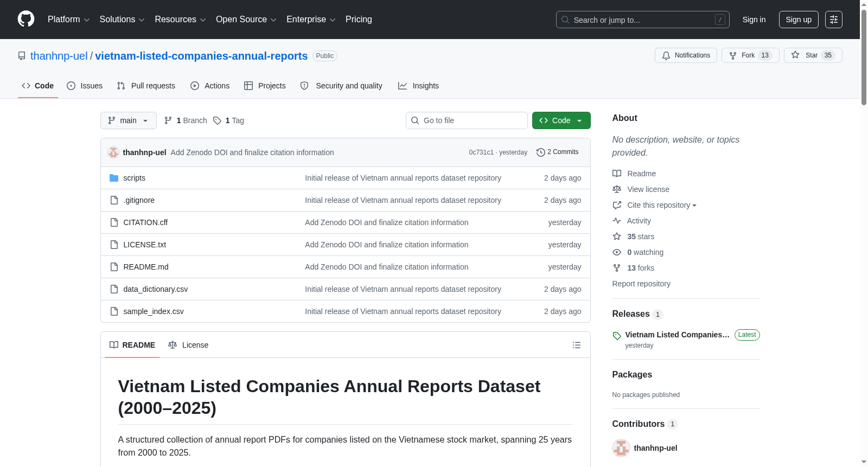This screenshot has width=868, height=467.
Task: Open the GitHub home logo
Action: click(x=26, y=19)
